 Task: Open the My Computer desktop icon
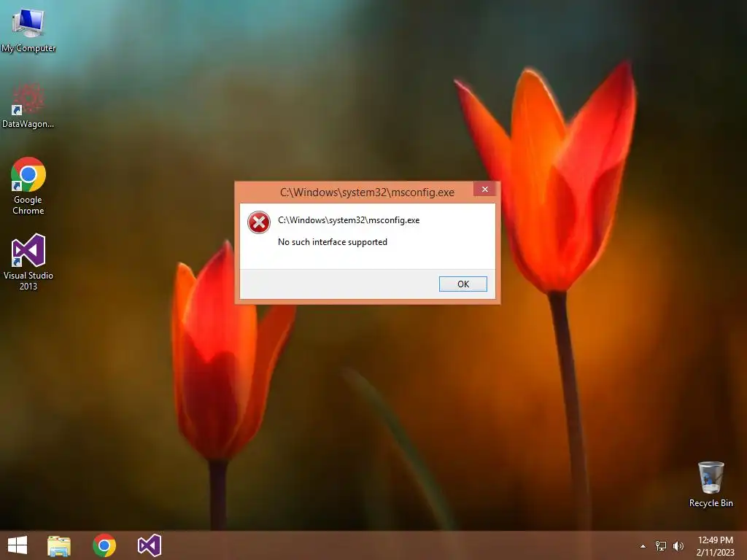coord(28,29)
